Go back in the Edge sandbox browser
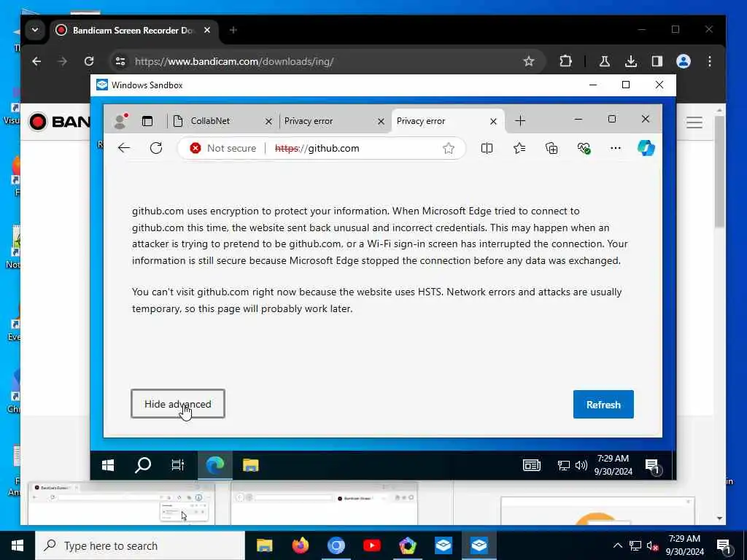This screenshot has height=560, width=747. pos(124,148)
